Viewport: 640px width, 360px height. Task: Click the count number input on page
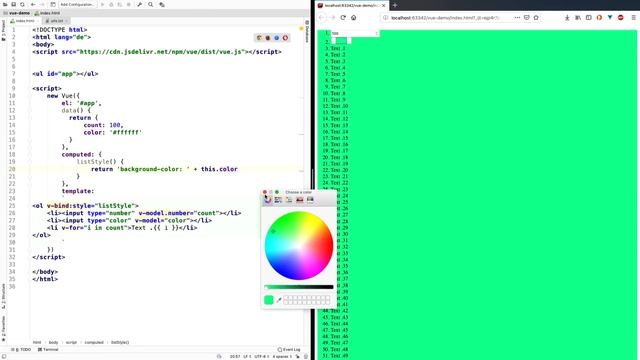[x=354, y=33]
